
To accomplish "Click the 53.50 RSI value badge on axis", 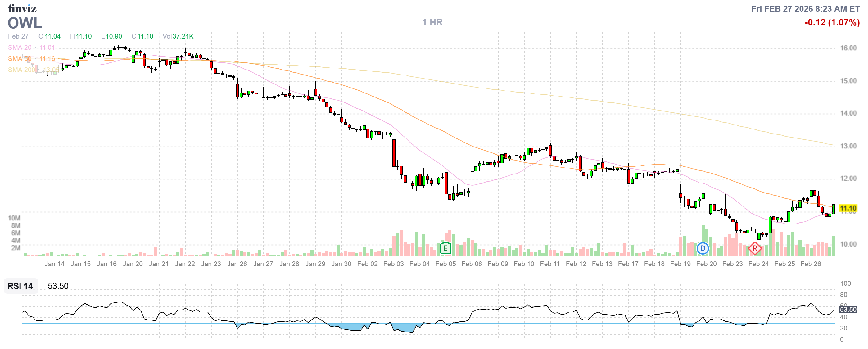I will coord(848,309).
